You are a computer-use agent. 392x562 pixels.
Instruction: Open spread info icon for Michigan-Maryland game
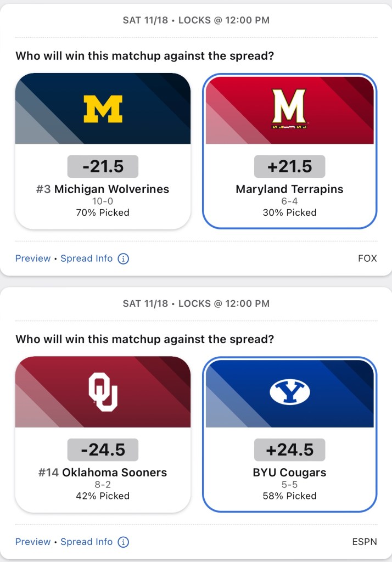[x=124, y=258]
